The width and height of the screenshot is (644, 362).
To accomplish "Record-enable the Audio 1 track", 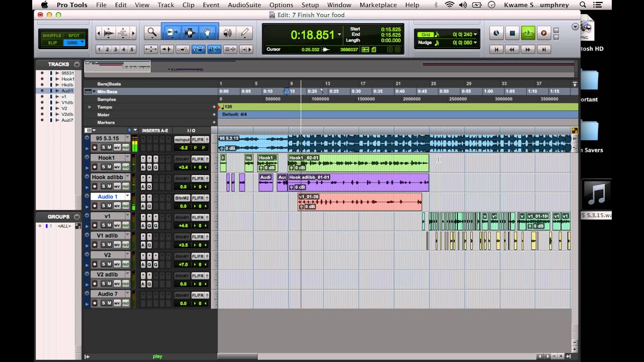I will pyautogui.click(x=94, y=206).
